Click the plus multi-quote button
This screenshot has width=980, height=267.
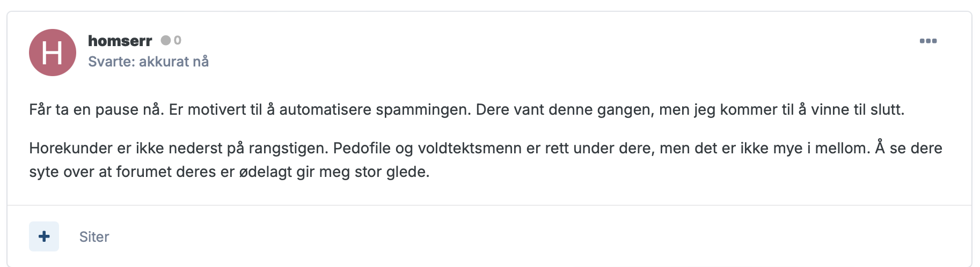[44, 236]
